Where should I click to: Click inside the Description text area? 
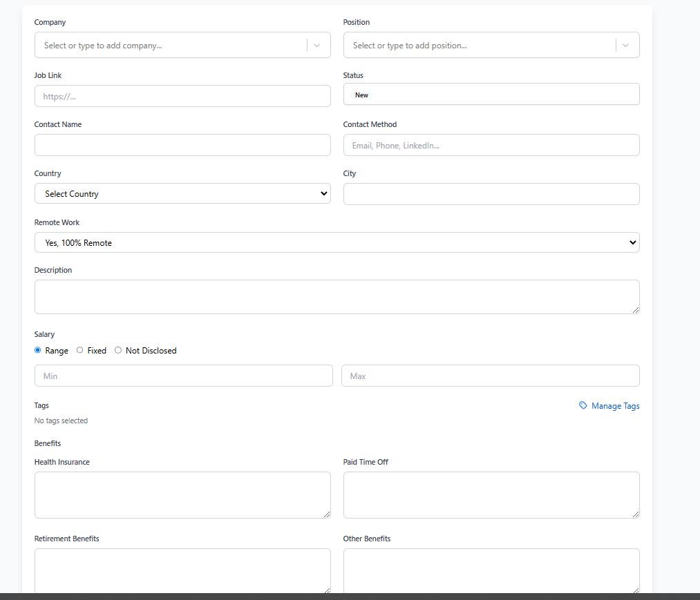(337, 297)
